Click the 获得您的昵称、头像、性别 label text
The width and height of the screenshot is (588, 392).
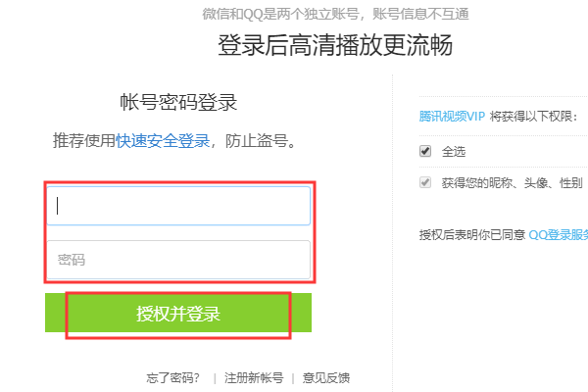click(512, 182)
